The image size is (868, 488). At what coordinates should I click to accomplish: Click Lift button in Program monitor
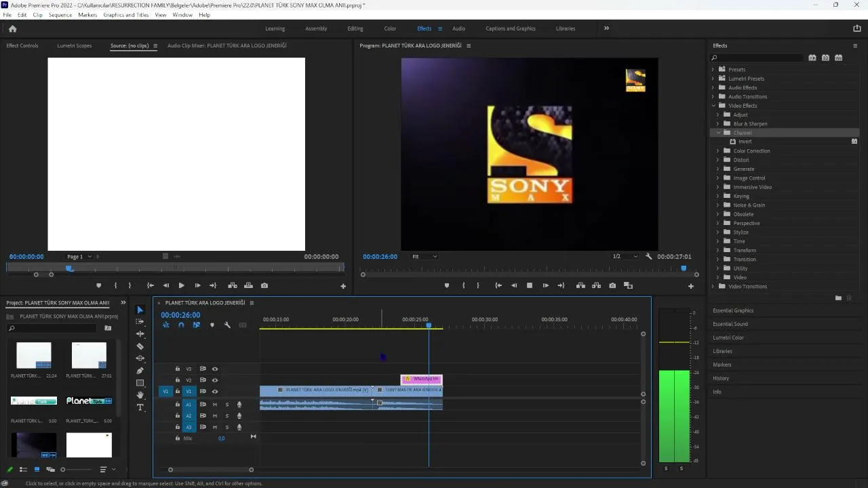pyautogui.click(x=580, y=285)
